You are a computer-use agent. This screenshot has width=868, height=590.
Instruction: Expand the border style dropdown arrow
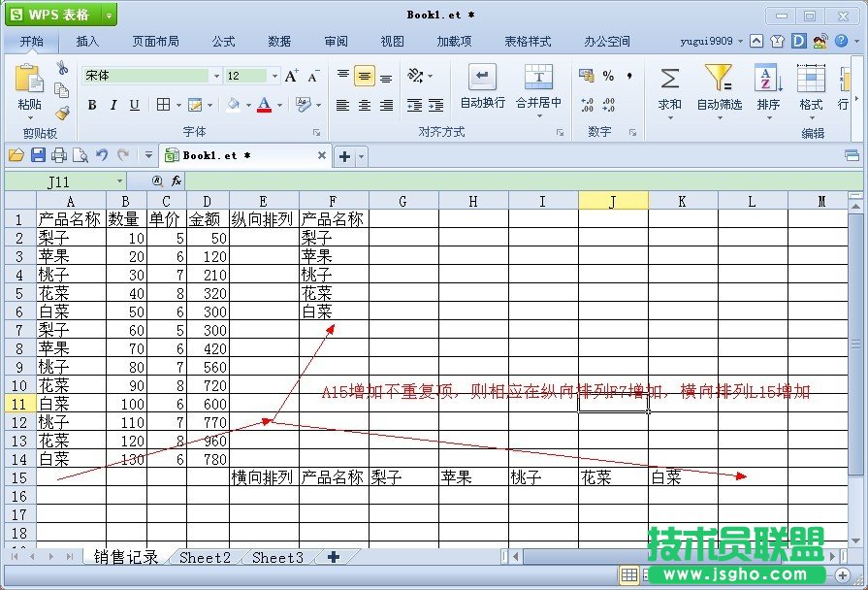click(x=178, y=104)
